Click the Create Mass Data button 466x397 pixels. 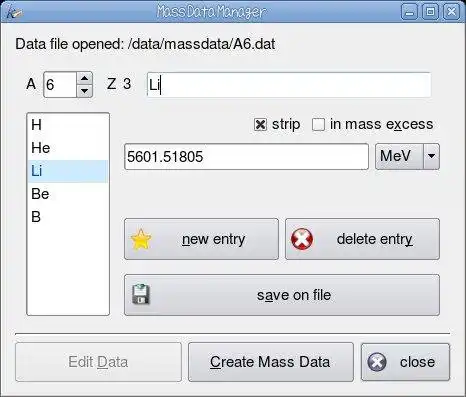click(271, 362)
